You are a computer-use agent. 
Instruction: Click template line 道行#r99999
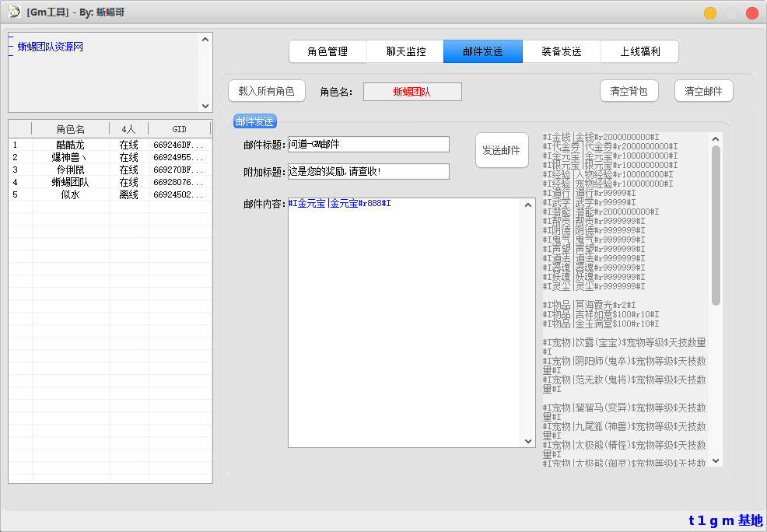(589, 193)
